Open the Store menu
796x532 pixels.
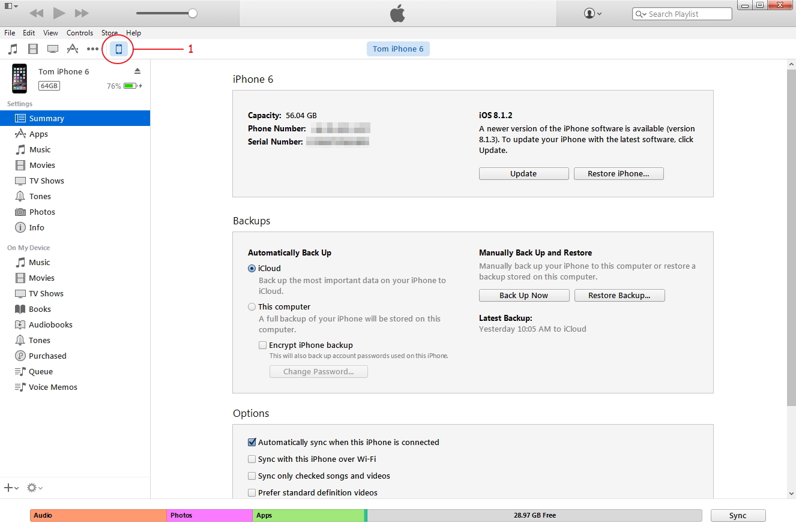pos(109,33)
